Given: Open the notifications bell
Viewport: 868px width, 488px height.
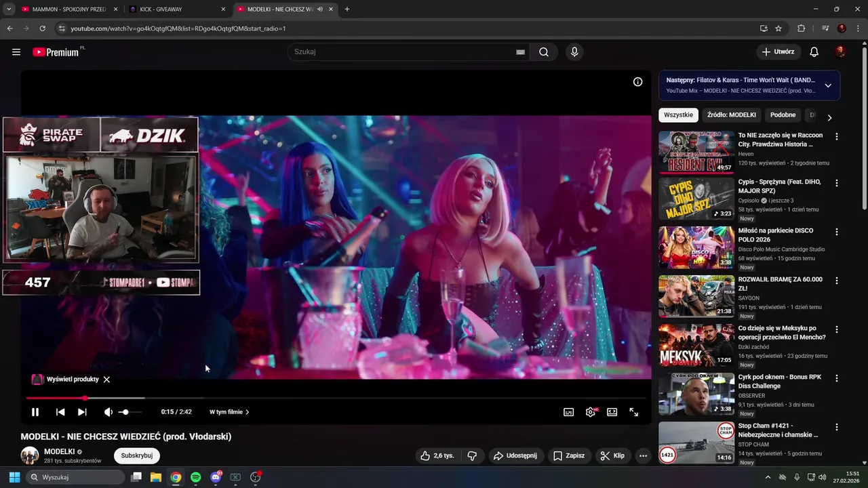Looking at the screenshot, I should pyautogui.click(x=814, y=52).
